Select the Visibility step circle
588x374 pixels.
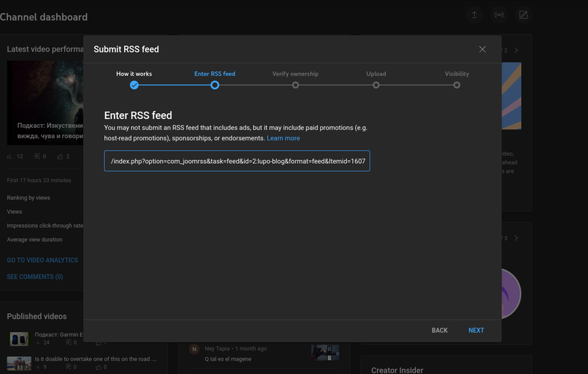pos(456,85)
